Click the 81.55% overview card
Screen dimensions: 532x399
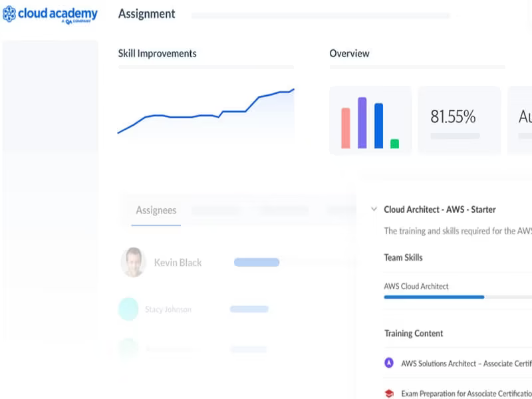point(460,120)
